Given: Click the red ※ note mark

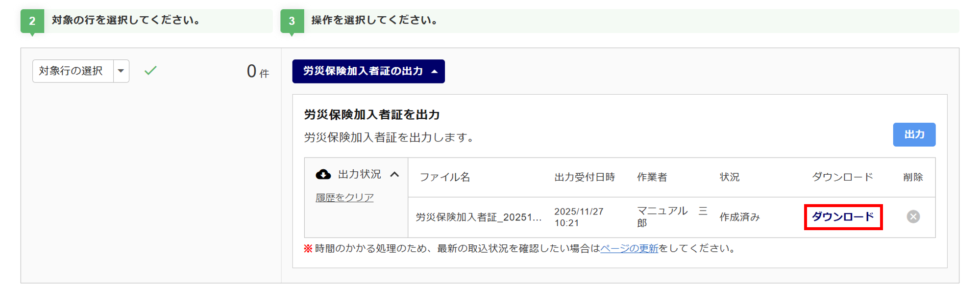Looking at the screenshot, I should (x=308, y=248).
